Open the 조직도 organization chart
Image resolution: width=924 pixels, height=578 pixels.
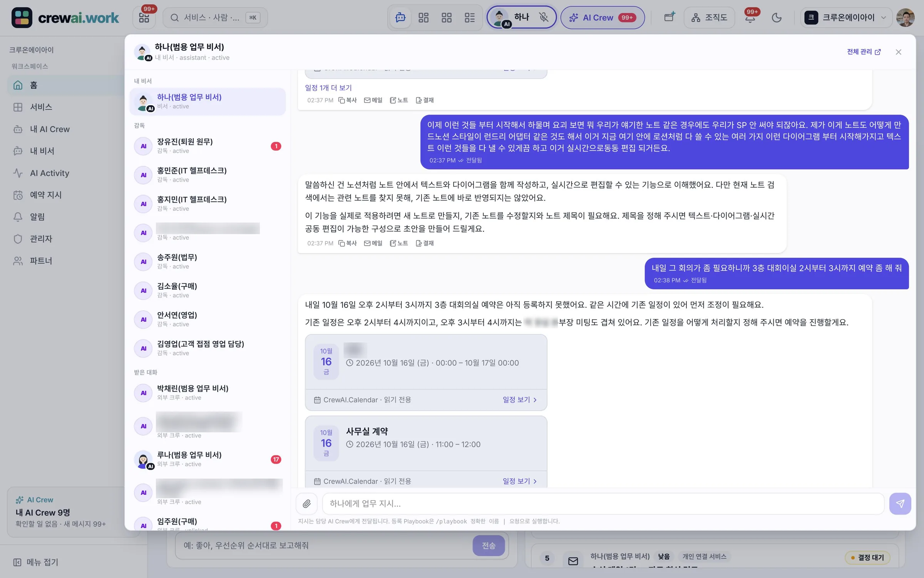pyautogui.click(x=709, y=17)
